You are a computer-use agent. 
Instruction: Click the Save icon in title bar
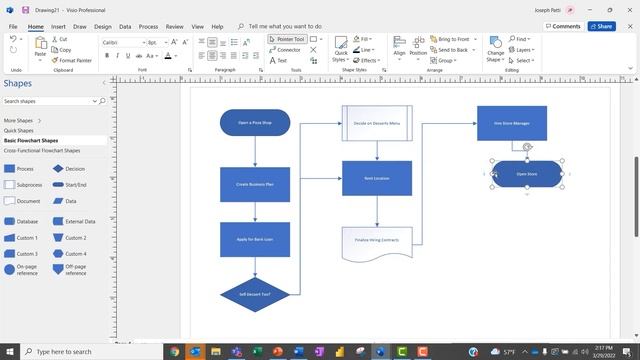(x=25, y=10)
